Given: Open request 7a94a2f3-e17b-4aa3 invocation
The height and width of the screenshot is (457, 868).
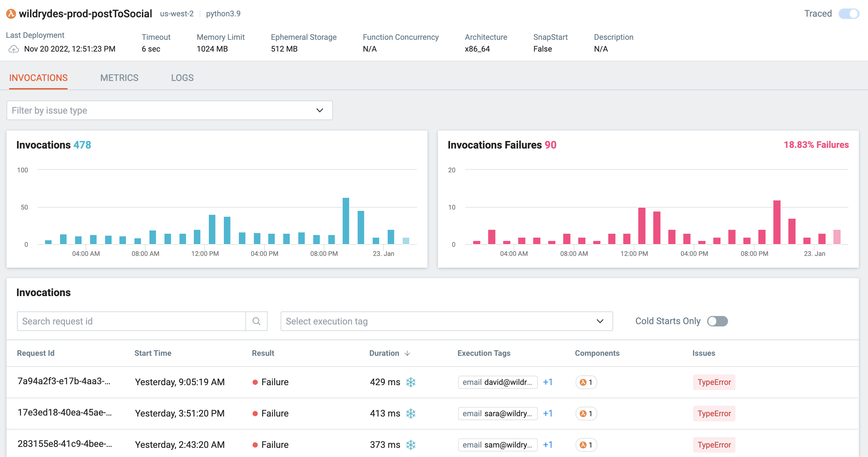Looking at the screenshot, I should click(x=64, y=381).
